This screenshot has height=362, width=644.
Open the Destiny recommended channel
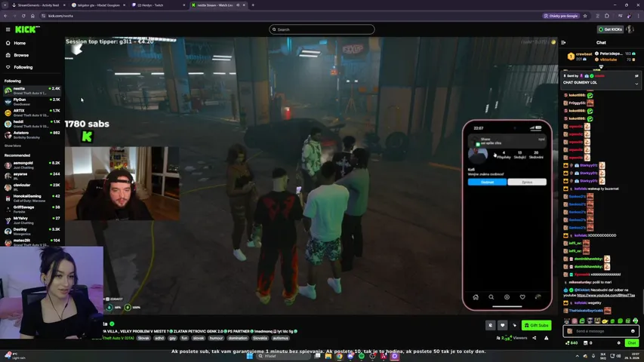[x=32, y=232]
